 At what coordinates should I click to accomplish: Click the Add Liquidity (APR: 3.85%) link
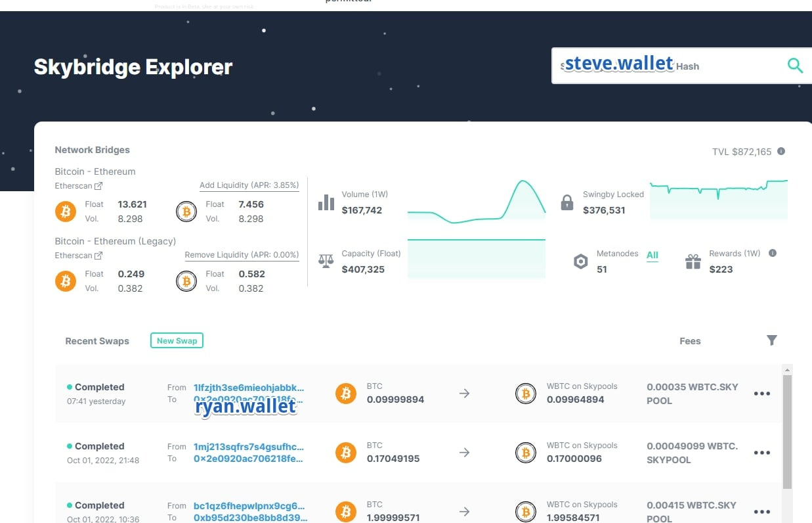pos(249,185)
